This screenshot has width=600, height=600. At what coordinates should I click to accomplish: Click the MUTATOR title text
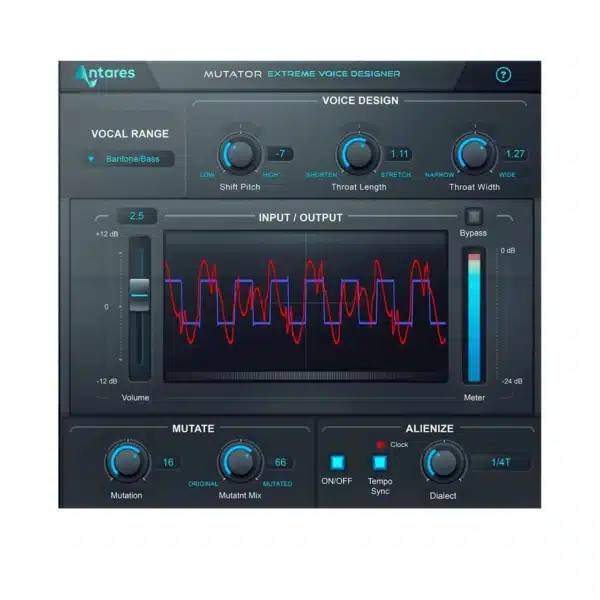click(233, 74)
